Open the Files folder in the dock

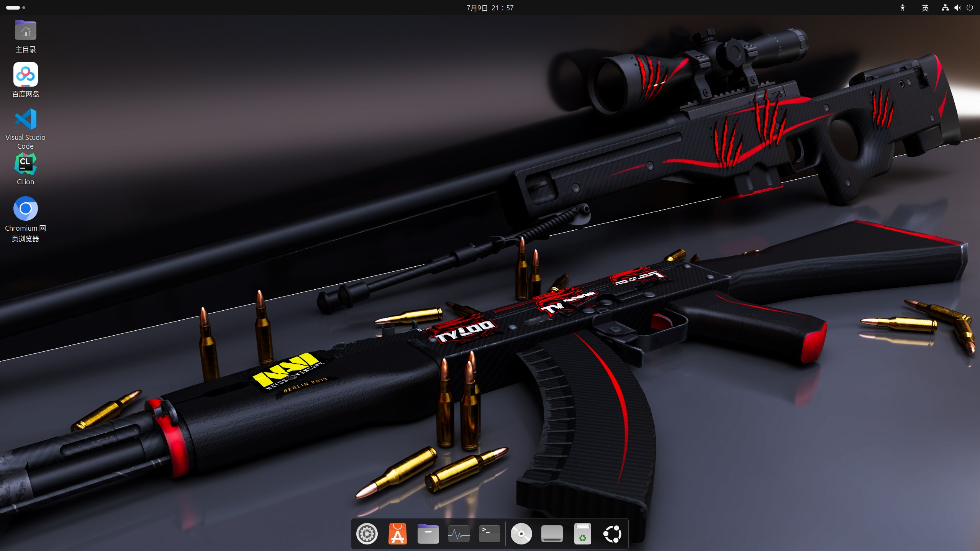point(428,534)
